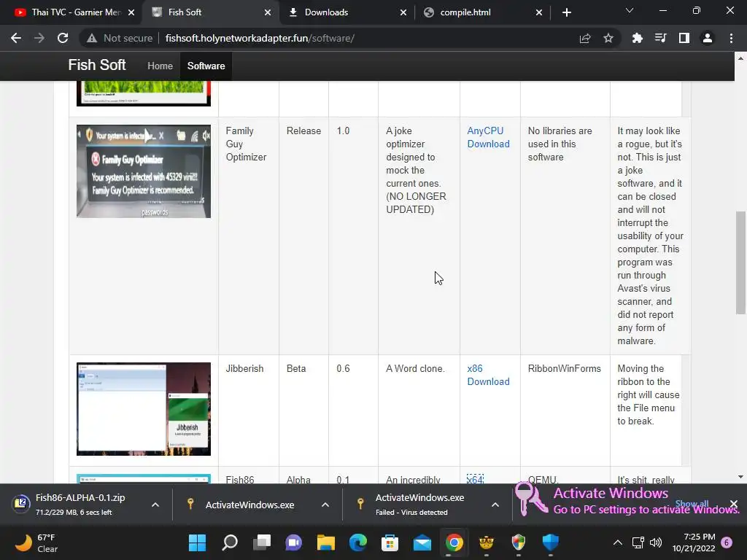Close the compile.html tab
This screenshot has height=560, width=747.
point(539,12)
